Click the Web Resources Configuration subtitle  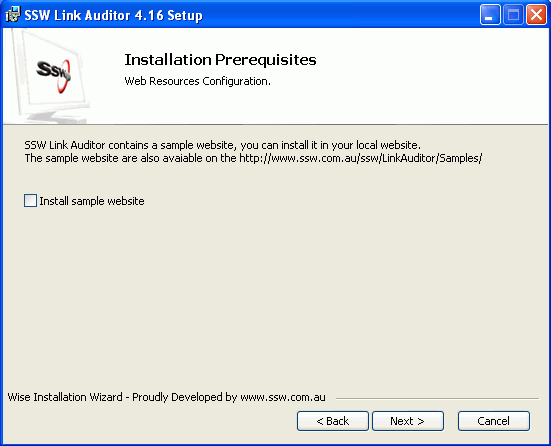pyautogui.click(x=197, y=81)
